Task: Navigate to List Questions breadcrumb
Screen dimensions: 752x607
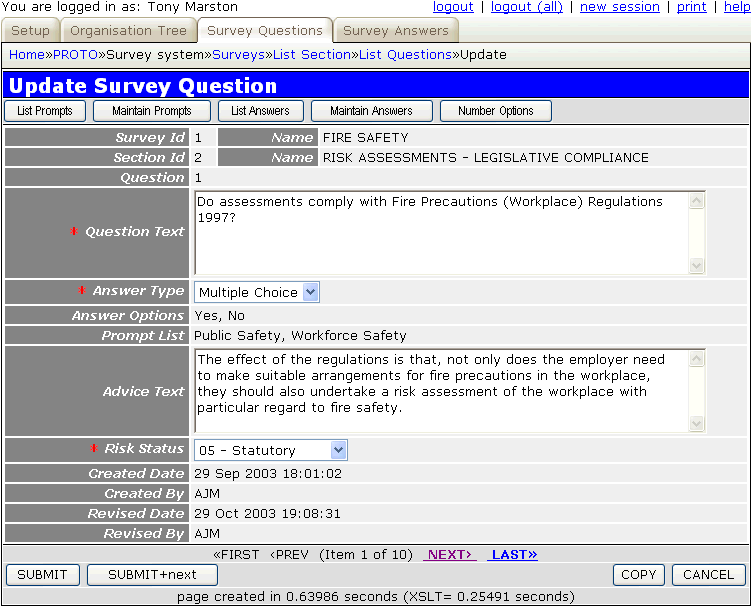Action: pyautogui.click(x=405, y=54)
